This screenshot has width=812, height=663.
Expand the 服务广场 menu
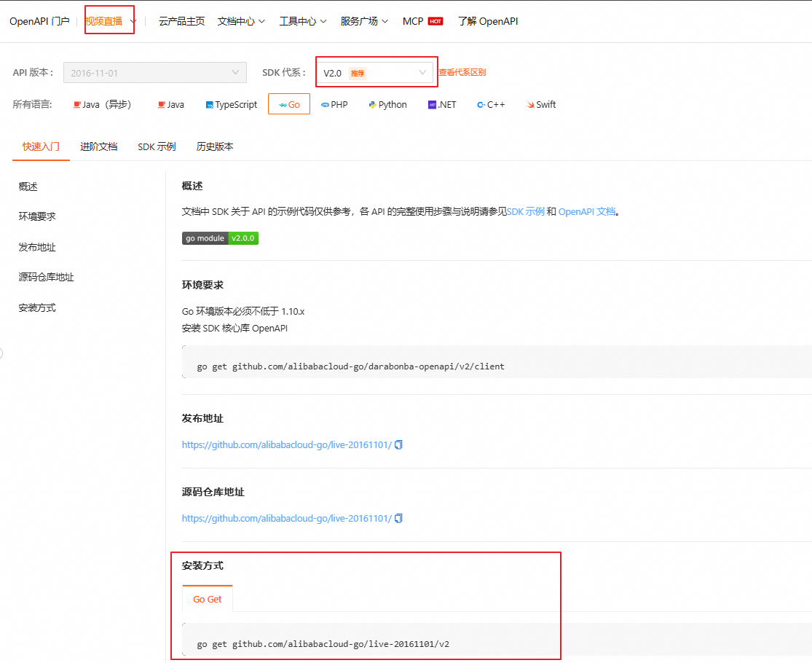click(x=364, y=21)
